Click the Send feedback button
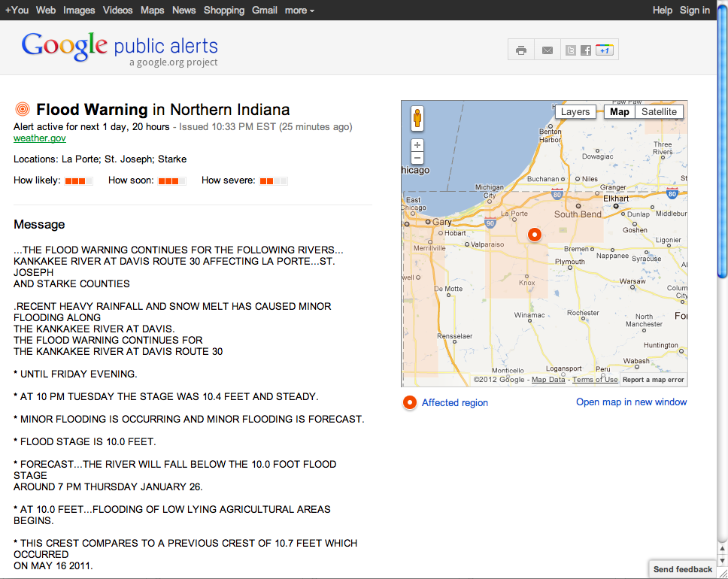Viewport: 728px width, 579px height. tap(682, 569)
